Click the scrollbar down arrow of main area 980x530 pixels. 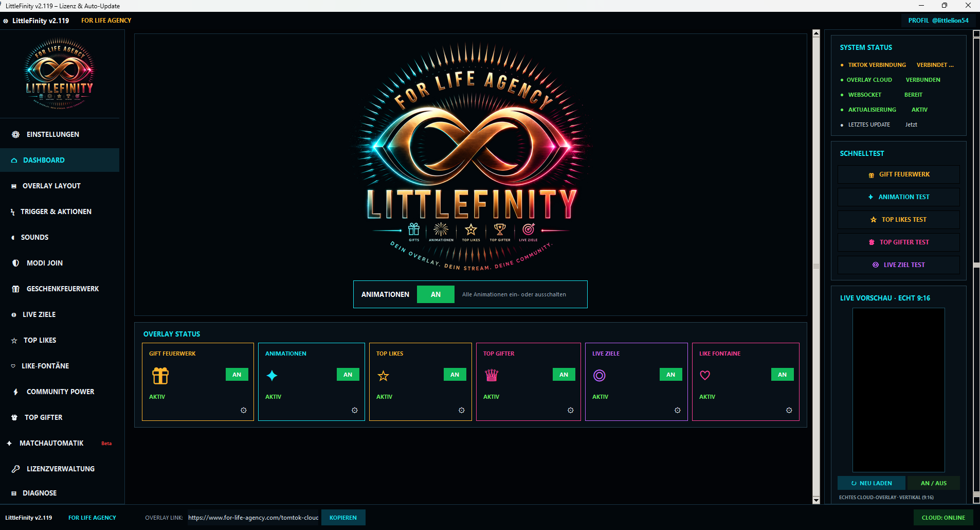816,500
